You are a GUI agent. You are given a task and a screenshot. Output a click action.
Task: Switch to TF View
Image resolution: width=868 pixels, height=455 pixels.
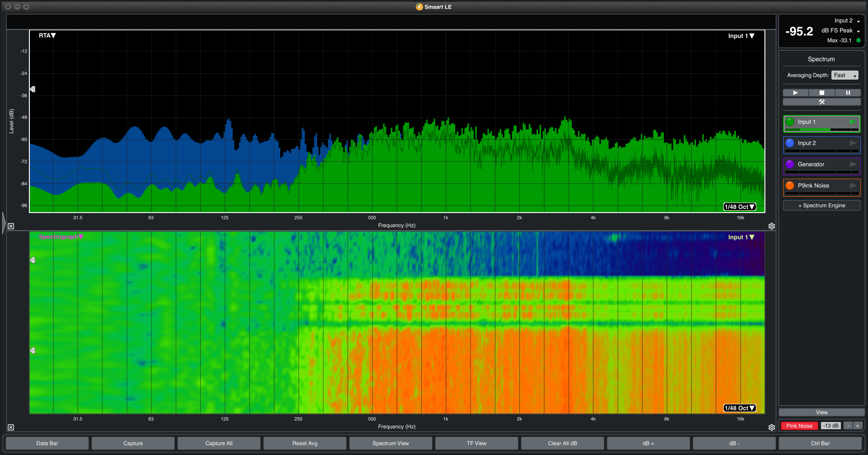coord(476,443)
